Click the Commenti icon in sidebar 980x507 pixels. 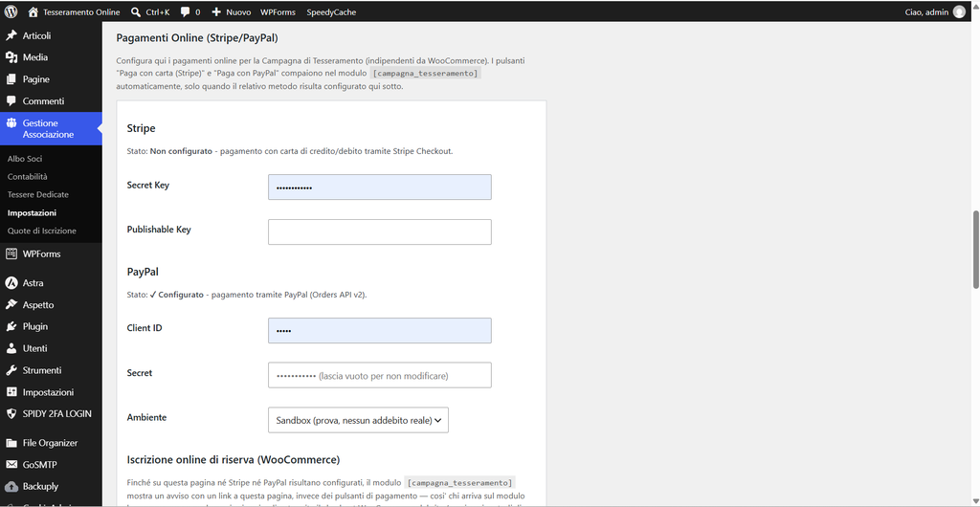point(11,101)
